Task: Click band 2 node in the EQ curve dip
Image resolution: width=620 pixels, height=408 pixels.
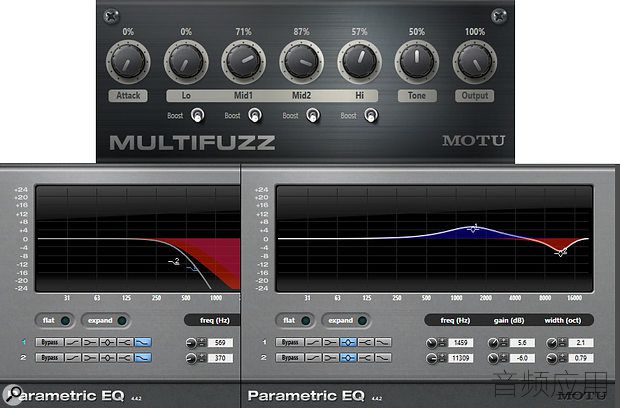Action: pos(560,252)
